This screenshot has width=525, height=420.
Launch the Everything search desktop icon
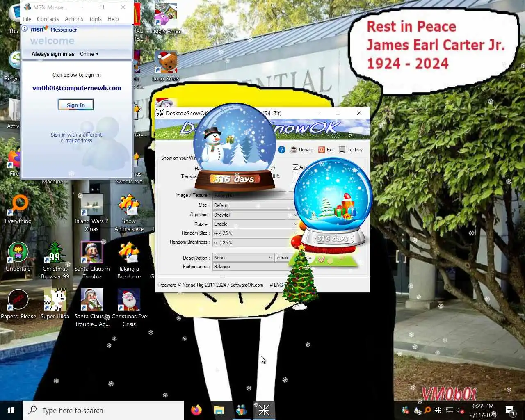18,210
